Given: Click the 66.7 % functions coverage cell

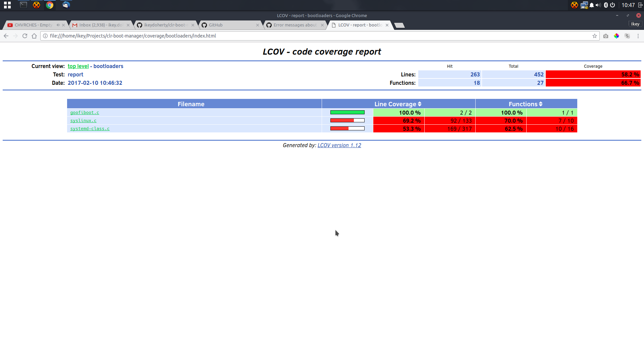Looking at the screenshot, I should coord(593,83).
